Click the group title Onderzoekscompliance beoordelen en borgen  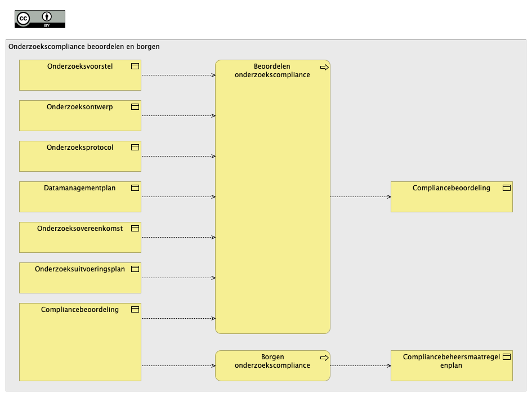(x=84, y=47)
